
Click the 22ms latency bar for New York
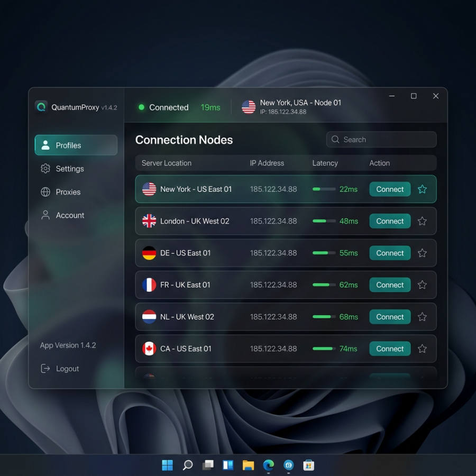point(324,189)
